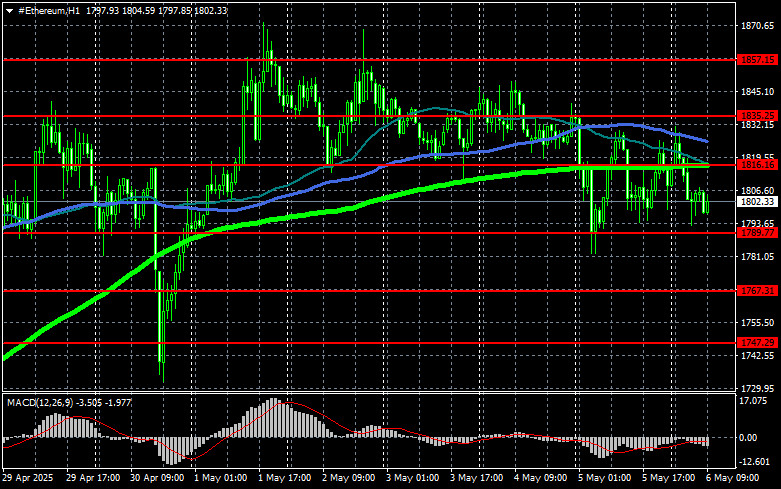Click the 1729.95 price scale value
The height and width of the screenshot is (489, 781).
[x=758, y=388]
